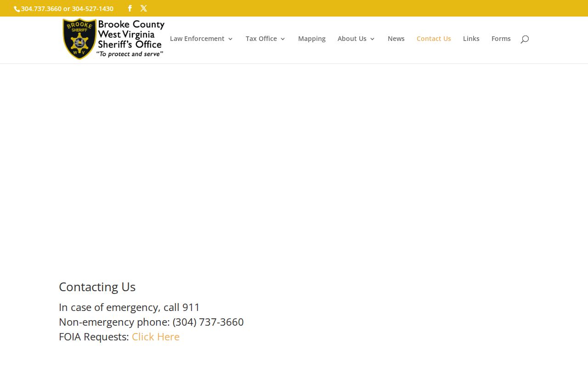
Task: Follow the FOIA Requests Click Here link
Action: tap(156, 337)
